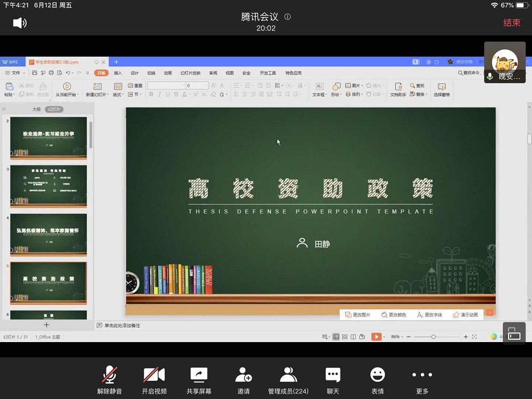Viewport: 532px width, 399px height.
Task: Click the meeting info icon beside 腾讯会议
Action: pos(288,16)
